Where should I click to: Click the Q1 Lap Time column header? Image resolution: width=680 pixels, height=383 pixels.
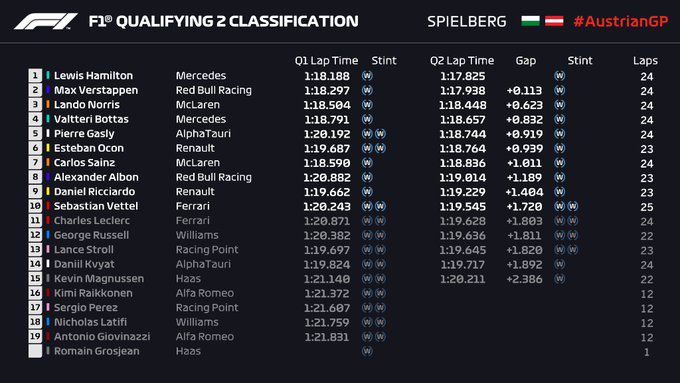pos(327,61)
